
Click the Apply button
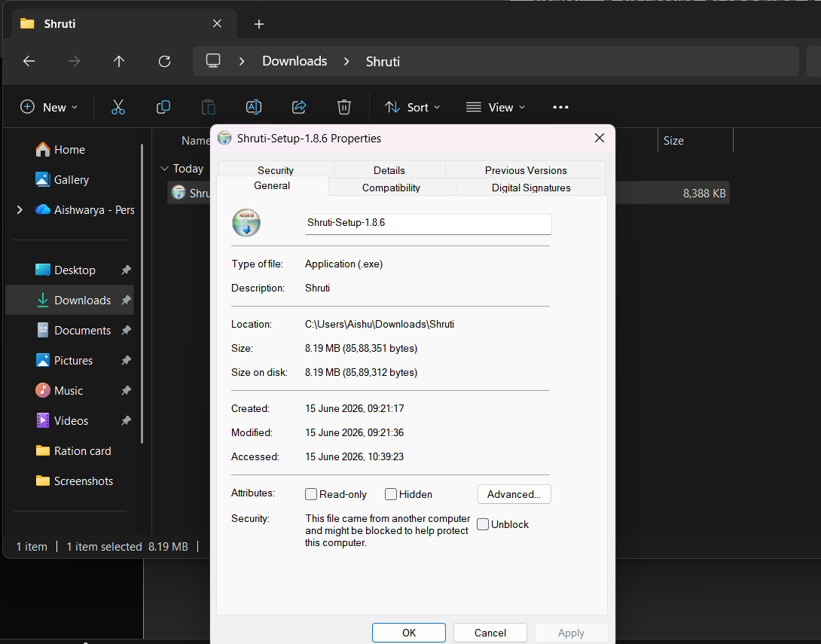pyautogui.click(x=571, y=633)
